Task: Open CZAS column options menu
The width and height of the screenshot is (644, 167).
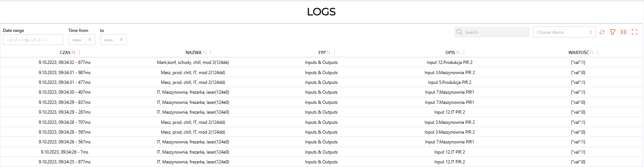Action: click(79, 52)
